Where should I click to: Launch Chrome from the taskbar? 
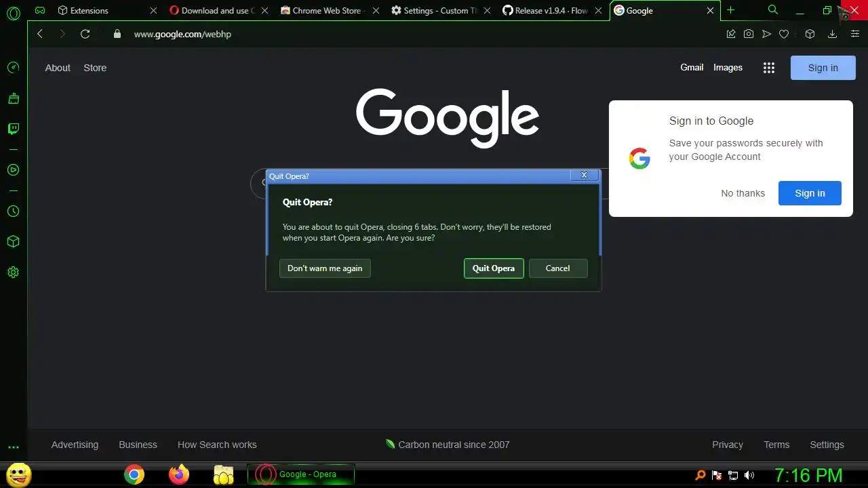pyautogui.click(x=134, y=474)
